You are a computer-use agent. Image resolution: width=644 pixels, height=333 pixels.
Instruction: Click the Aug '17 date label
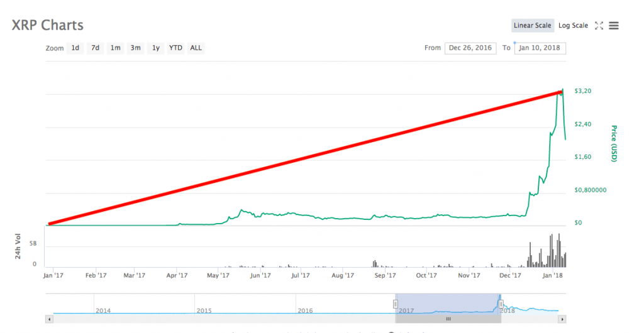pyautogui.click(x=343, y=276)
